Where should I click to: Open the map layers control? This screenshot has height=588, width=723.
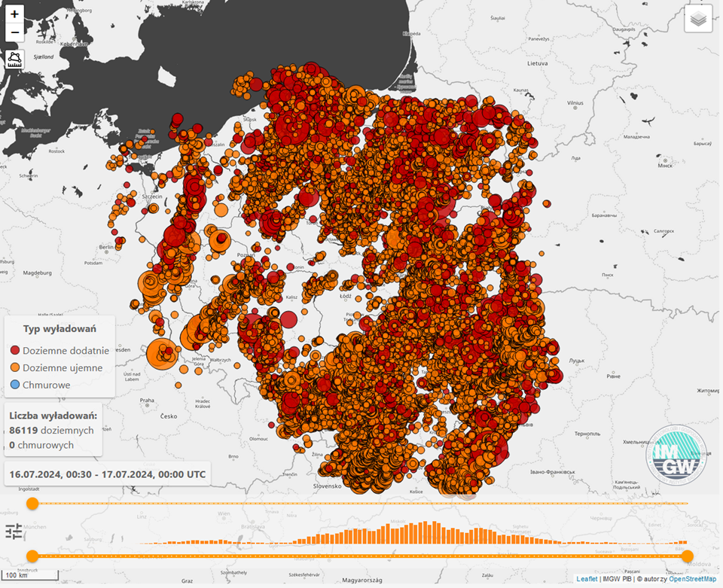(x=699, y=19)
